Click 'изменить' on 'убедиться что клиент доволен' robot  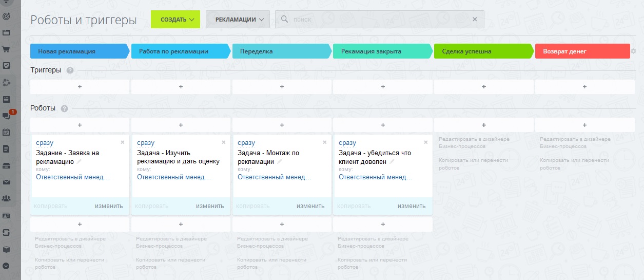coord(411,206)
